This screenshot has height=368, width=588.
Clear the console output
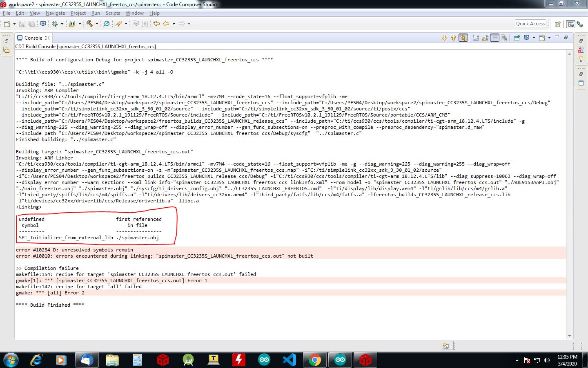click(x=504, y=38)
